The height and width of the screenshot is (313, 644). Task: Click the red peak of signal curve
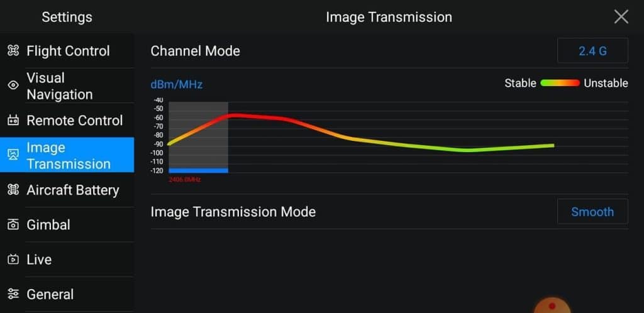tap(236, 116)
